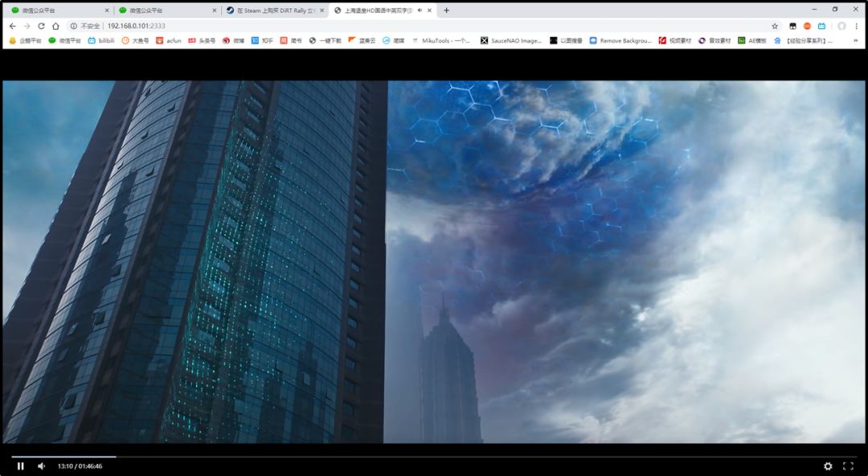Image resolution: width=868 pixels, height=476 pixels.
Task: Open a new browser tab
Action: (x=446, y=10)
